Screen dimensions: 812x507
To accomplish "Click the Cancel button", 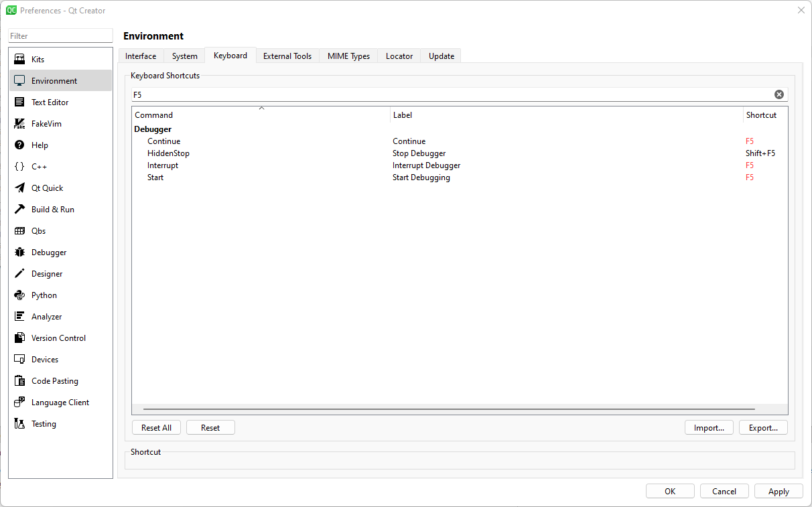I will [724, 491].
